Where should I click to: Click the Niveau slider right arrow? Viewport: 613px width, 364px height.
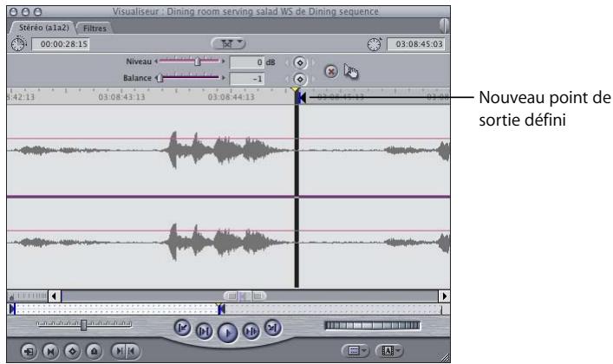click(223, 61)
